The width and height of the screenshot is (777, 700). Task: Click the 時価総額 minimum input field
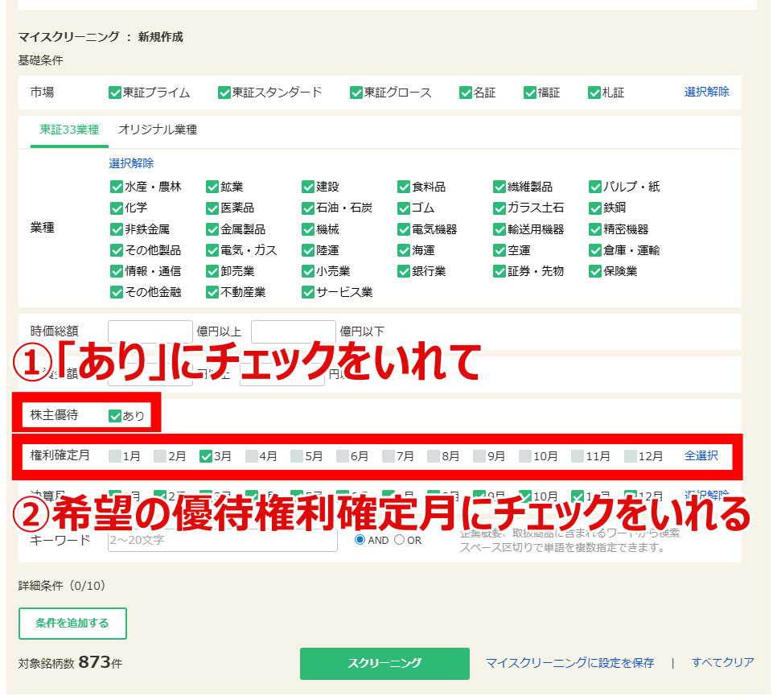pos(150,331)
